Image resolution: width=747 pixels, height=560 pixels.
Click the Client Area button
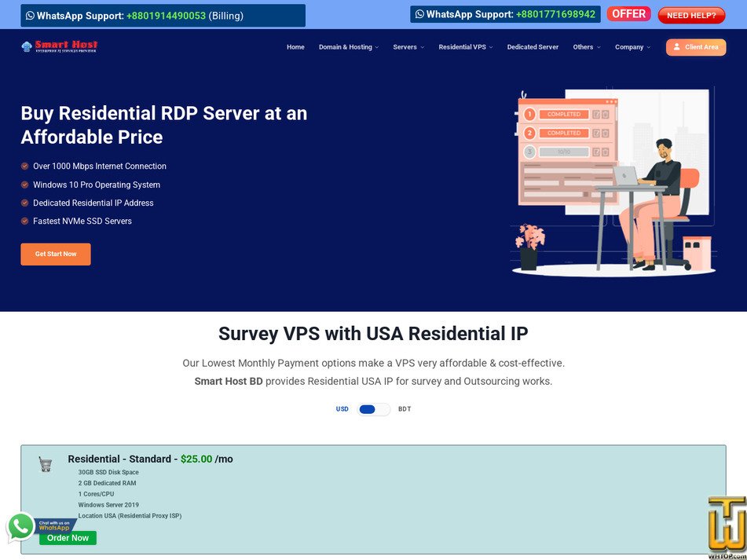[x=696, y=47]
